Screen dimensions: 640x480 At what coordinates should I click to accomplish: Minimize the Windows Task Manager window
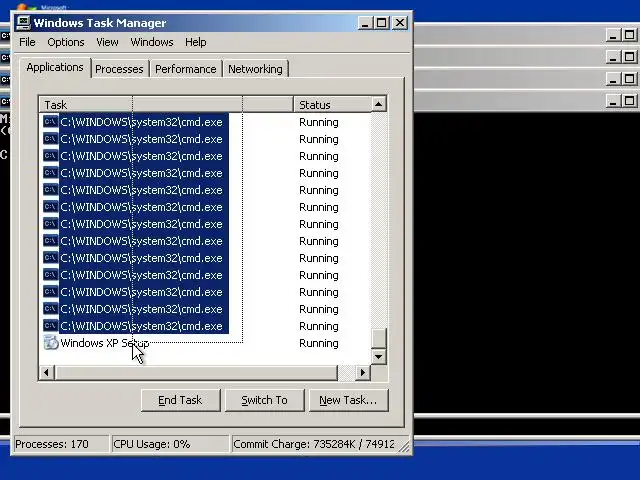365,23
